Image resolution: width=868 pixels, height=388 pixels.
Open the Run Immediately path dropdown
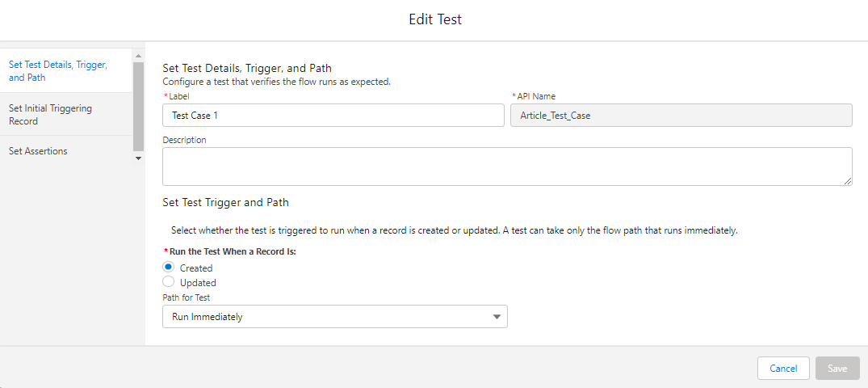pos(334,317)
